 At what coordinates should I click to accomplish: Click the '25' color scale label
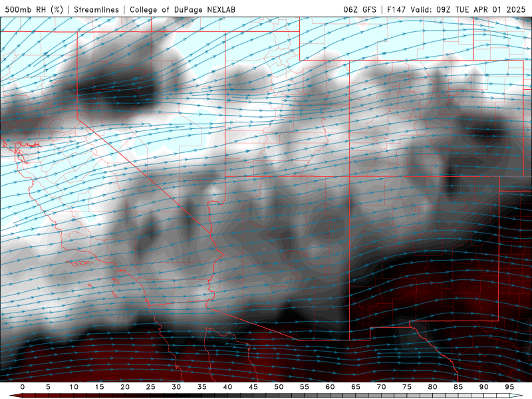tap(151, 387)
